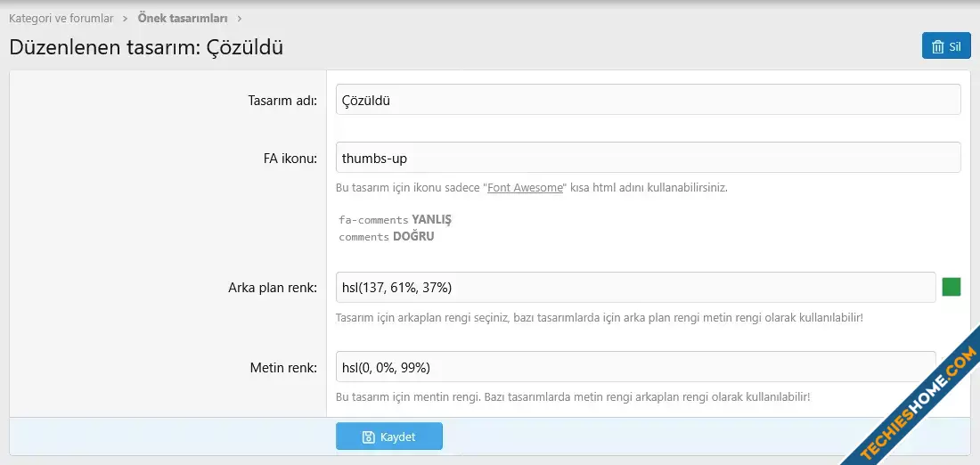Screen dimensions: 980x465
Task: Click the green background color swatch
Action: 951,287
